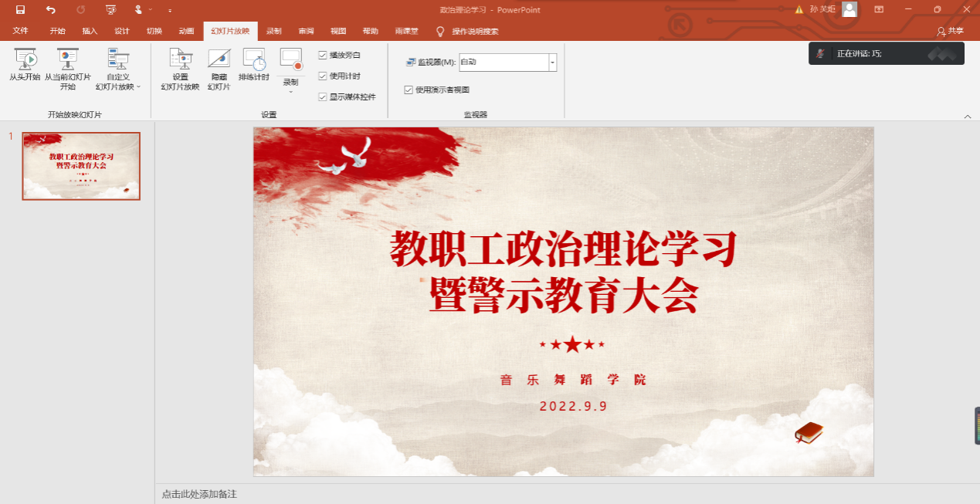Disable 使用演示者视图 checkbox
Image resolution: width=980 pixels, height=504 pixels.
point(409,90)
